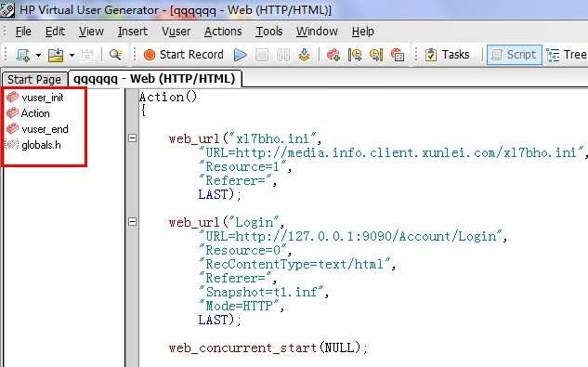This screenshot has height=367, width=588.
Task: Switch to the Start Page tab
Action: click(x=34, y=80)
